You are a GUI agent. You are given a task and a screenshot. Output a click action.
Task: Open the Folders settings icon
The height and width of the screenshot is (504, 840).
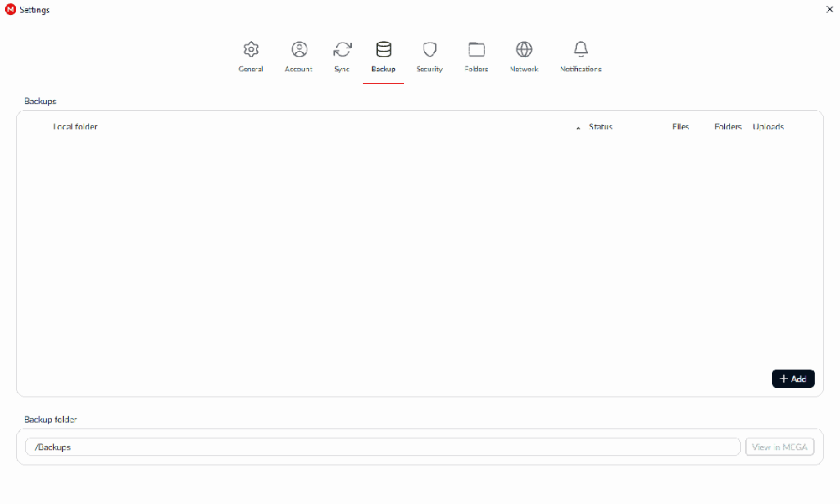(476, 50)
